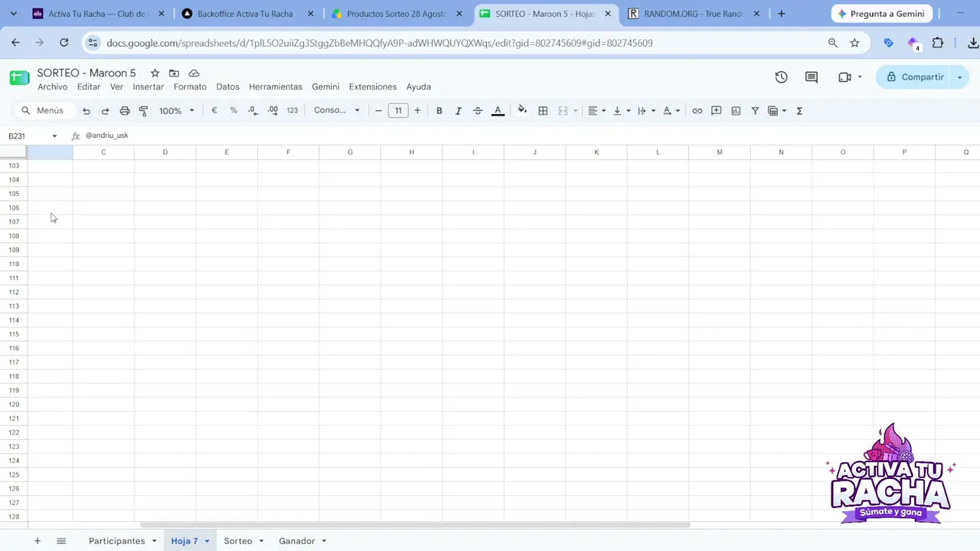Apply the euro currency format
Viewport: 980px width, 551px height.
pyautogui.click(x=214, y=111)
